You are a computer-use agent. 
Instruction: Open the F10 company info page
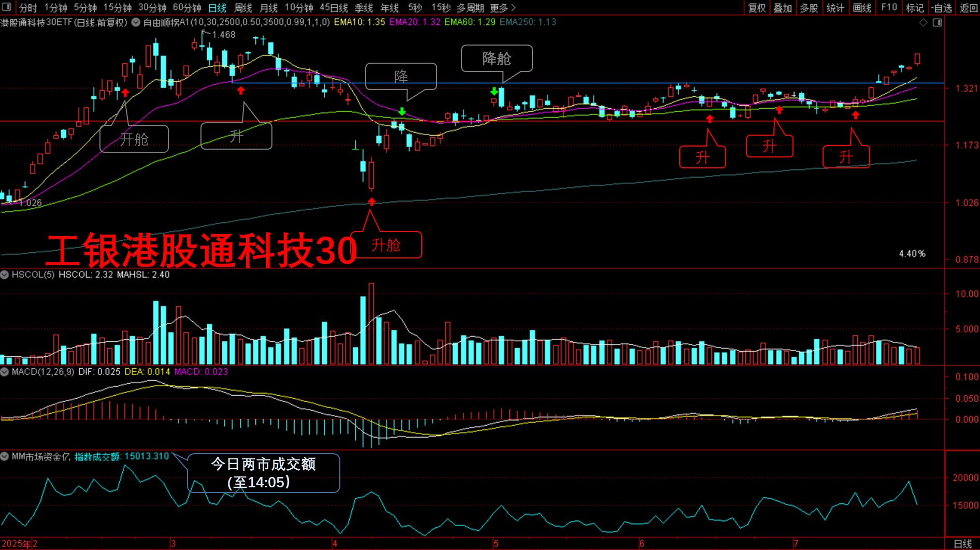pos(889,8)
